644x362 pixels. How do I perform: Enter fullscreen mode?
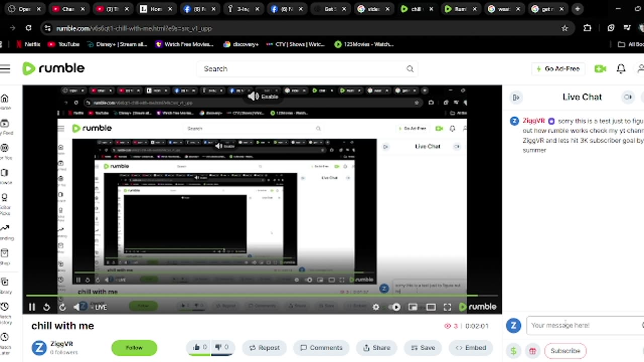447,307
